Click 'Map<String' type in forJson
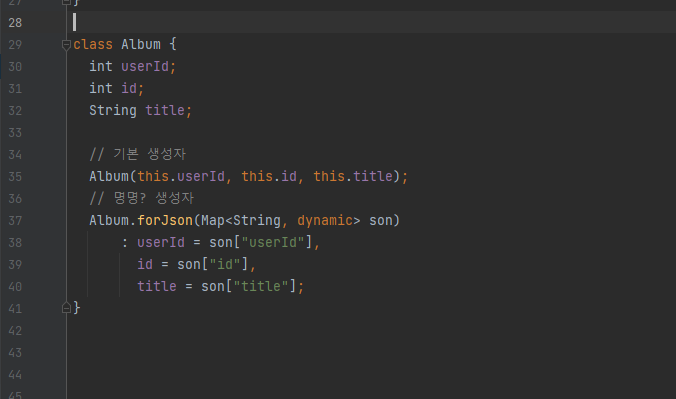 (x=241, y=220)
